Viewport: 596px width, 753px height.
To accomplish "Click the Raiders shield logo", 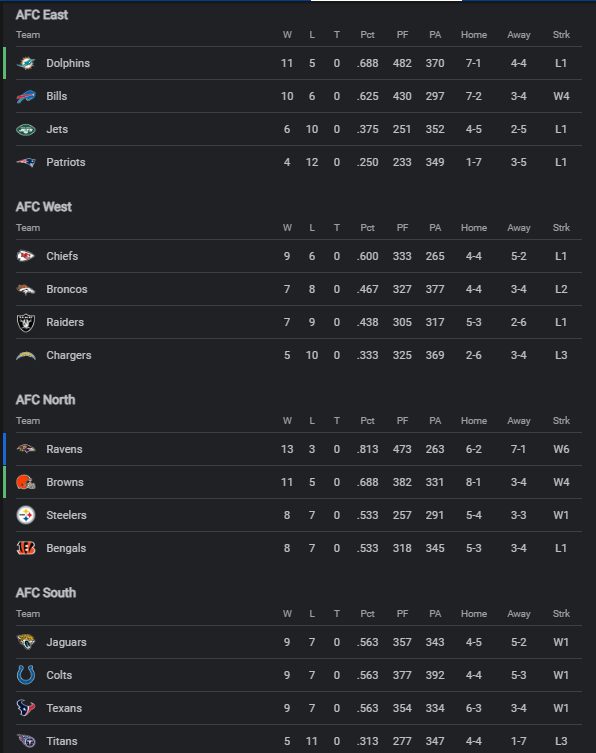I will coord(26,323).
